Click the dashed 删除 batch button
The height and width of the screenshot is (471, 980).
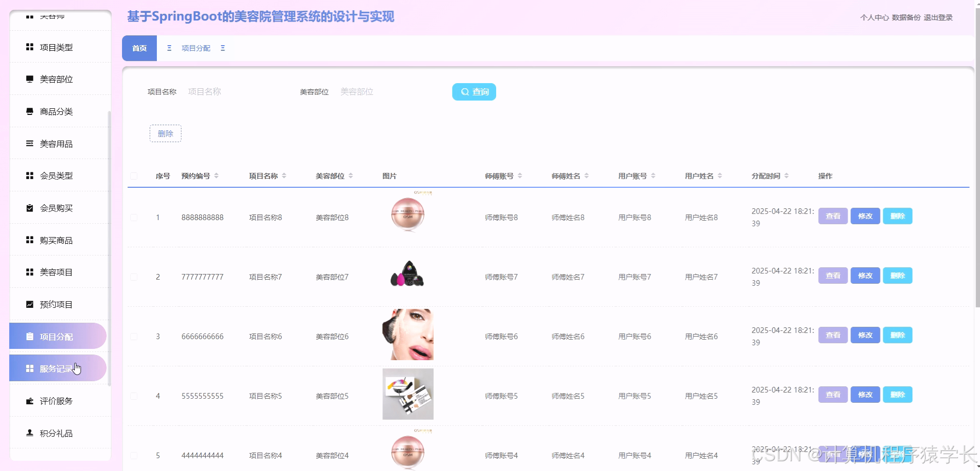pyautogui.click(x=166, y=133)
